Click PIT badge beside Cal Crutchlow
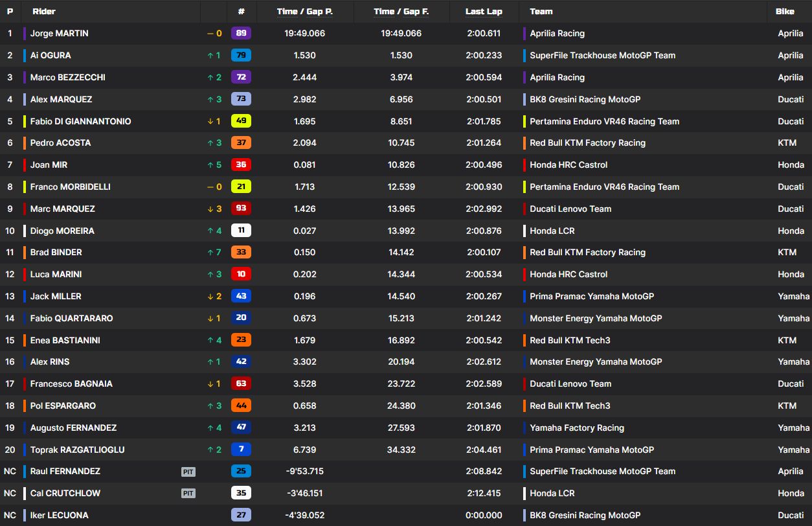The height and width of the screenshot is (526, 812). (188, 494)
